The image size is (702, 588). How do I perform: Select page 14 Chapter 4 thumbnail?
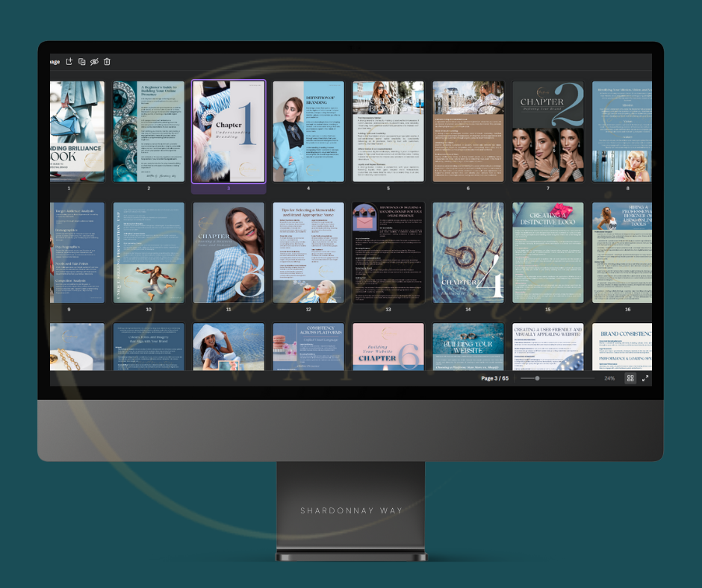coord(468,252)
